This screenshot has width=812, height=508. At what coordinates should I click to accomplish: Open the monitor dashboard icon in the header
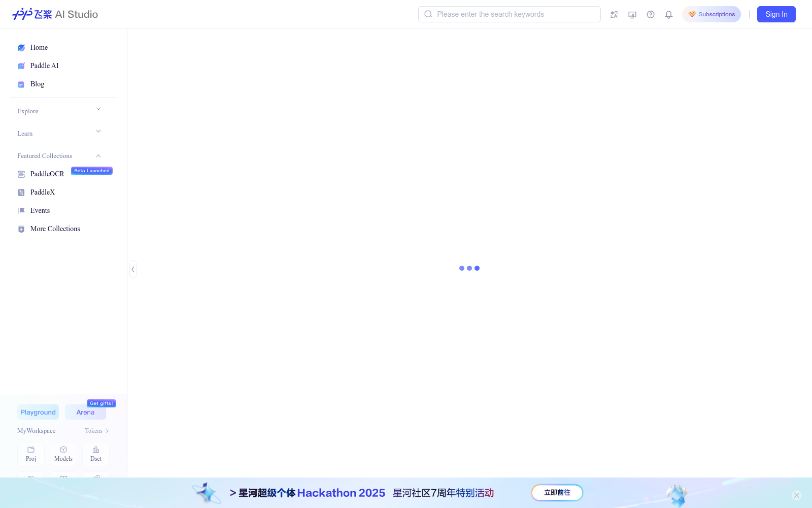point(632,15)
